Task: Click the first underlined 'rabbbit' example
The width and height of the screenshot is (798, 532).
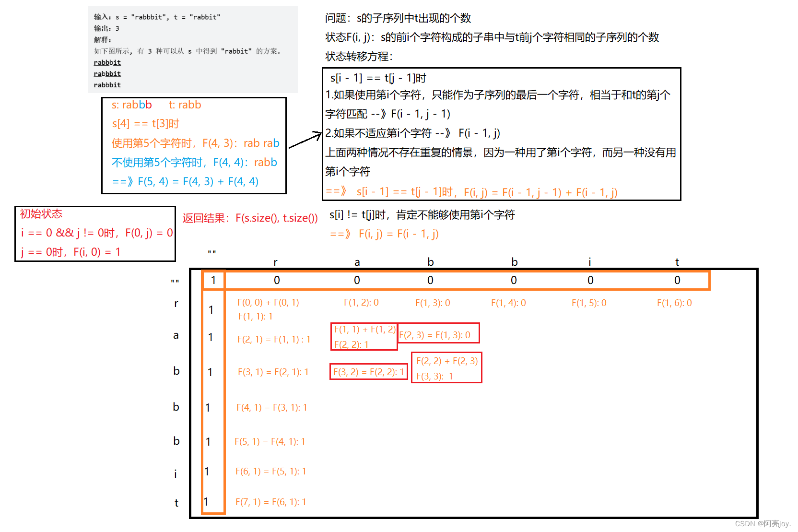Action: pyautogui.click(x=107, y=62)
